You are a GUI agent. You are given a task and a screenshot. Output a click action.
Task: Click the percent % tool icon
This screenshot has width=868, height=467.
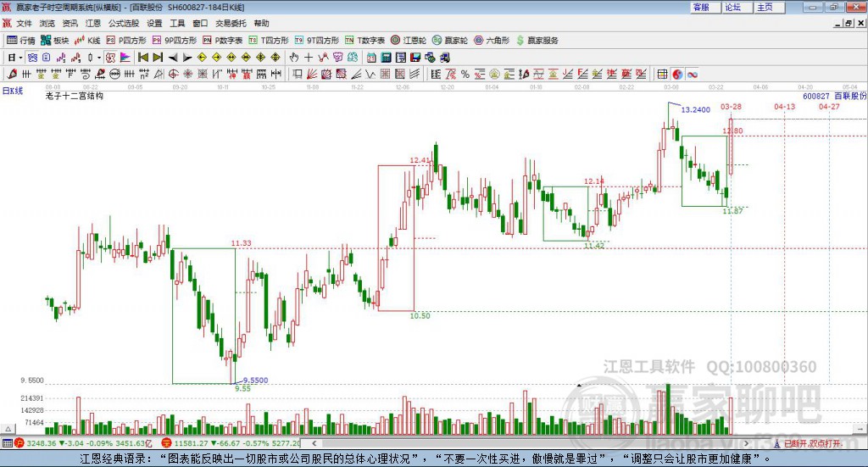(465, 74)
